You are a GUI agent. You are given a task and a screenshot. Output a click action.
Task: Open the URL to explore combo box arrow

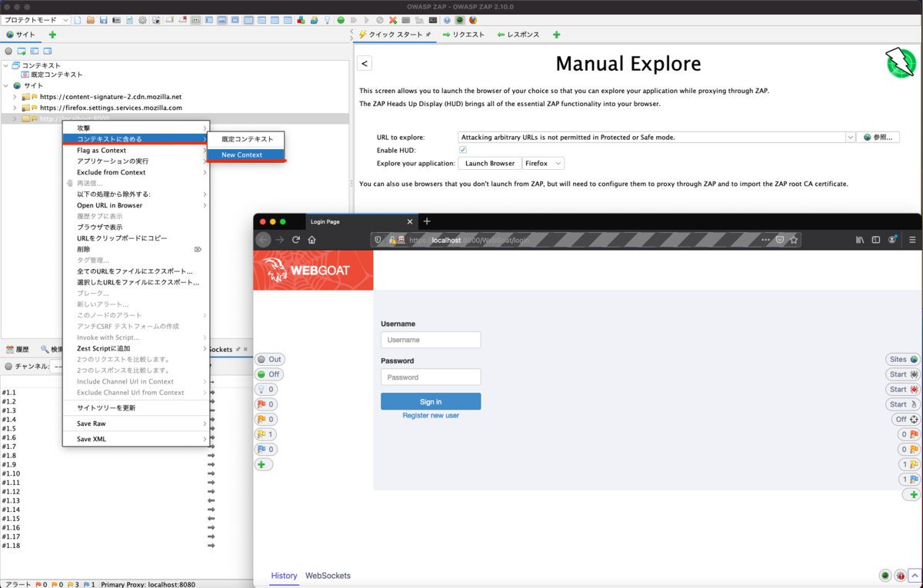(x=850, y=137)
